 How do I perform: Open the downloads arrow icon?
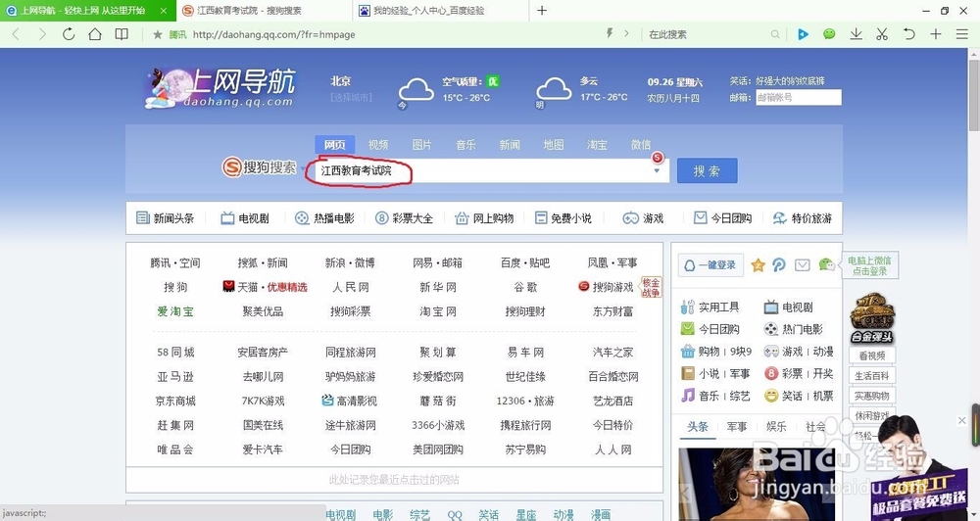(857, 34)
